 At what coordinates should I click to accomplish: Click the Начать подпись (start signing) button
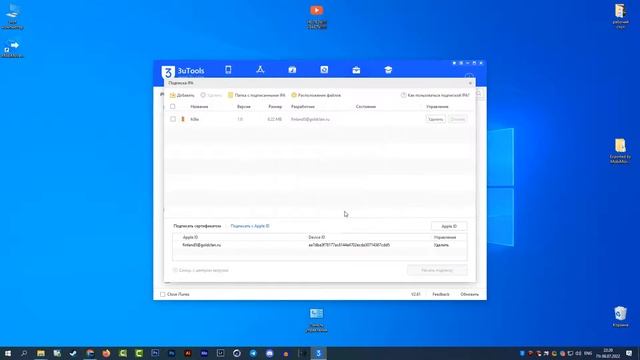tap(437, 270)
